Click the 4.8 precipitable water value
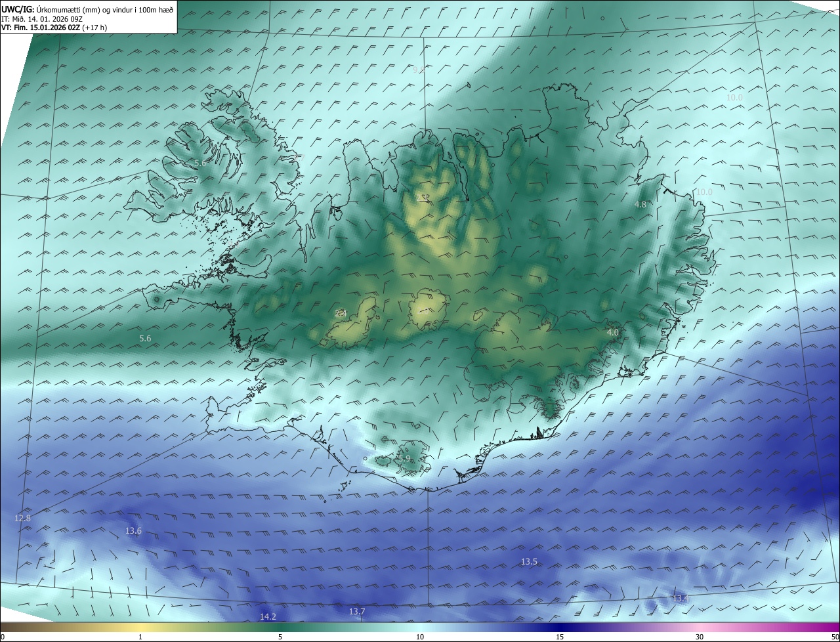Image resolution: width=840 pixels, height=642 pixels. [640, 205]
